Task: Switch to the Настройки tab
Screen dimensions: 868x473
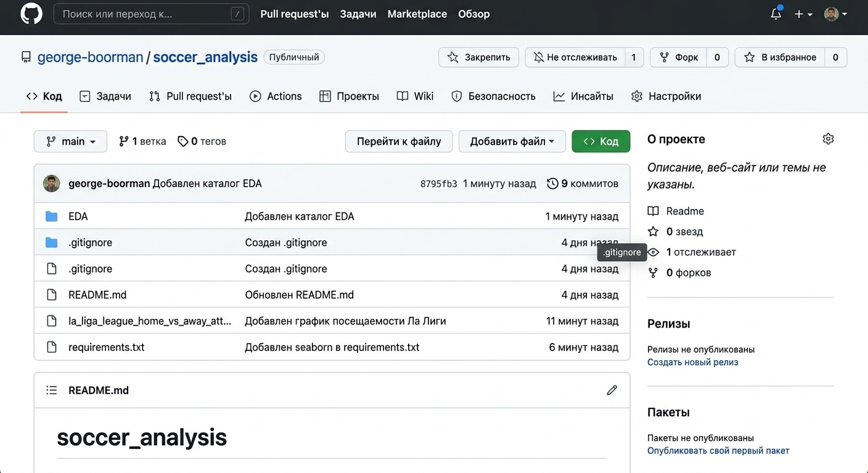Action: pyautogui.click(x=666, y=96)
